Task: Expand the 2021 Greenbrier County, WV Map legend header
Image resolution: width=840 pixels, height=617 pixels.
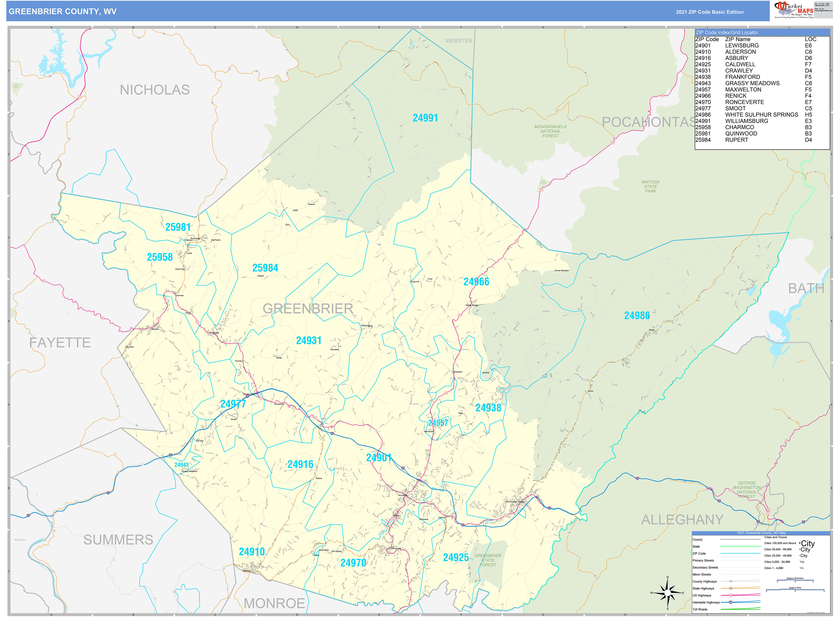Action: click(x=762, y=533)
